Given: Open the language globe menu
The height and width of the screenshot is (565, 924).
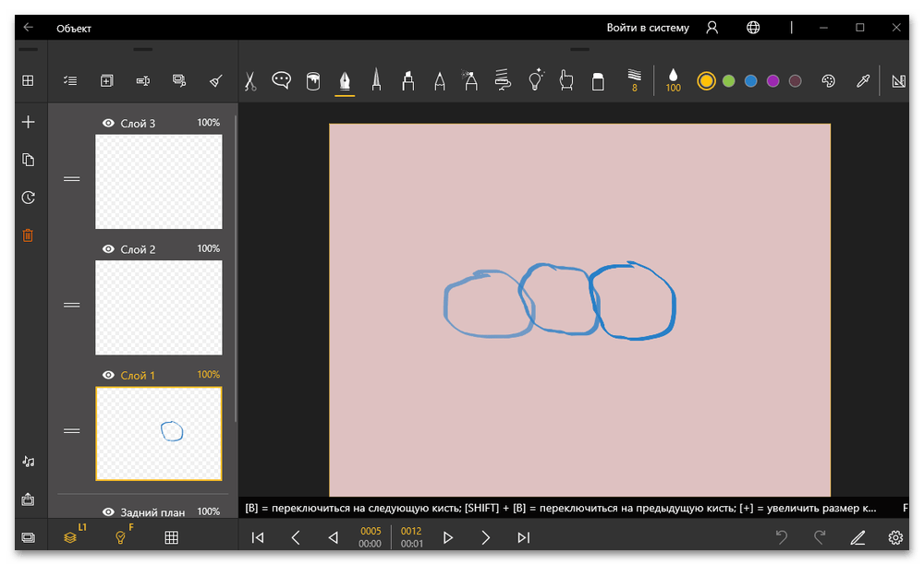Looking at the screenshot, I should (753, 28).
